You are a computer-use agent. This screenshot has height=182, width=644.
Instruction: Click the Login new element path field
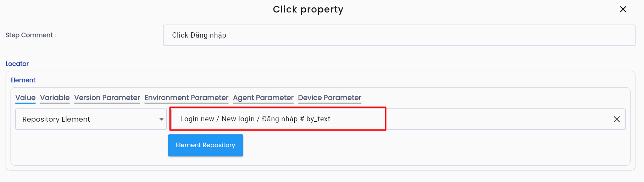(x=398, y=119)
